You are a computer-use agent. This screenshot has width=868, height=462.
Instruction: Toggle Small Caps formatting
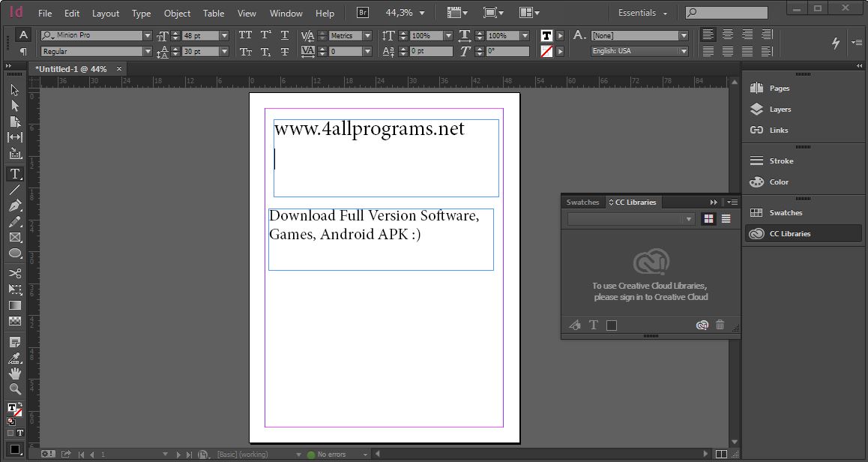(245, 52)
